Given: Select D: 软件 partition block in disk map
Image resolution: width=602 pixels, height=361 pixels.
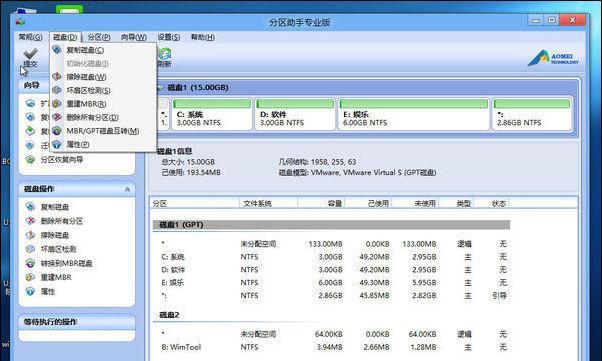Looking at the screenshot, I should click(x=295, y=114).
